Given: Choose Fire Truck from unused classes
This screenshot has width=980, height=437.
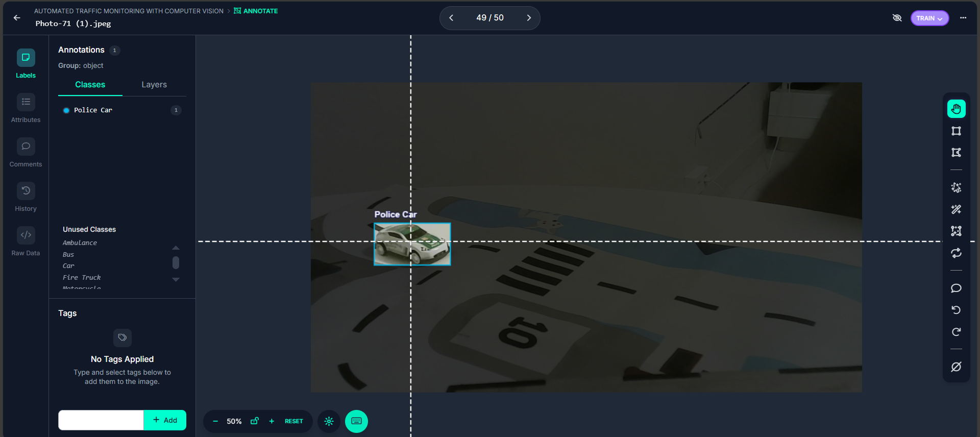Looking at the screenshot, I should tap(82, 278).
